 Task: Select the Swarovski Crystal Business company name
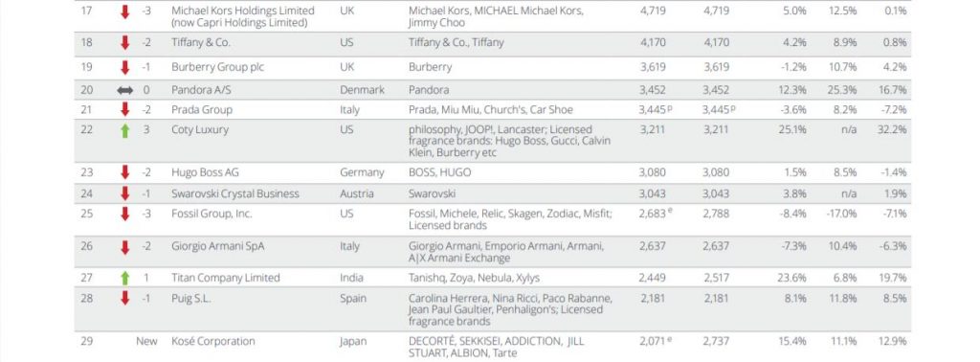(235, 193)
